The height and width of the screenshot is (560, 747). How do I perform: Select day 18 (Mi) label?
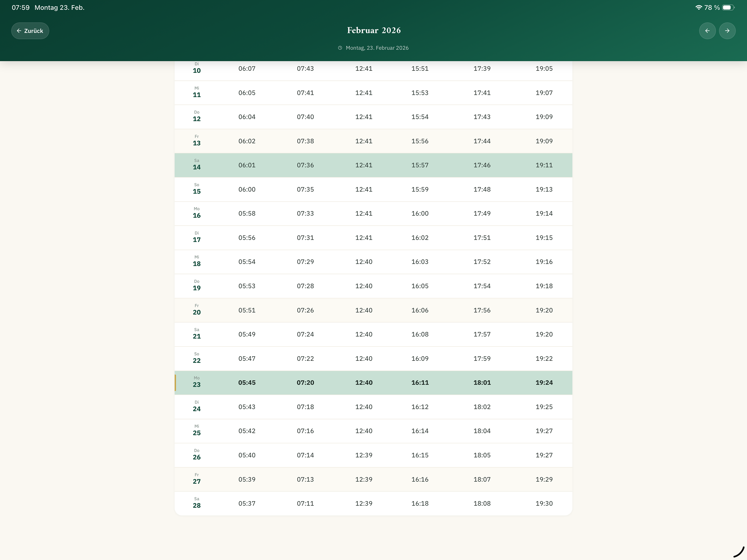197,262
